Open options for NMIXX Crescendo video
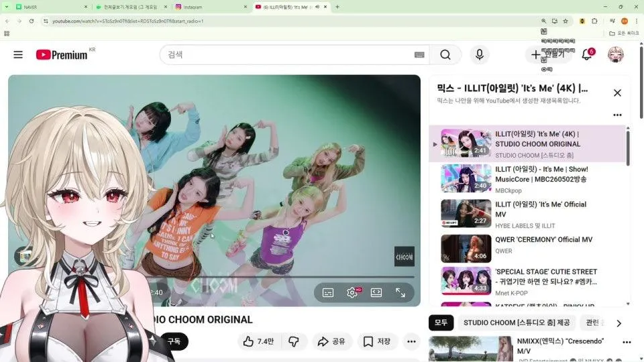Image resolution: width=644 pixels, height=362 pixels. tap(627, 342)
